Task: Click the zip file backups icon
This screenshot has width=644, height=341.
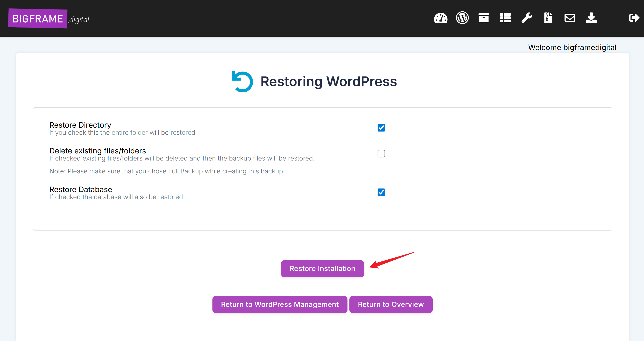Action: pyautogui.click(x=548, y=18)
